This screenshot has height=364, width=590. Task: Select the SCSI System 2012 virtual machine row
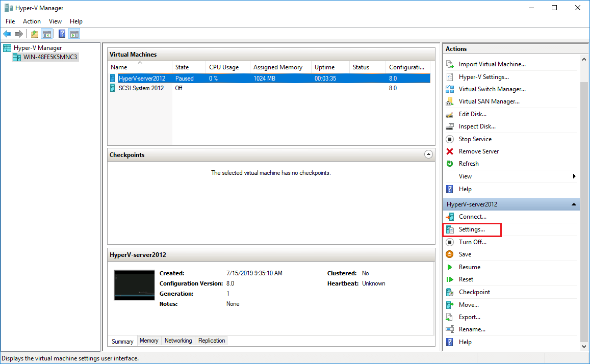point(141,88)
